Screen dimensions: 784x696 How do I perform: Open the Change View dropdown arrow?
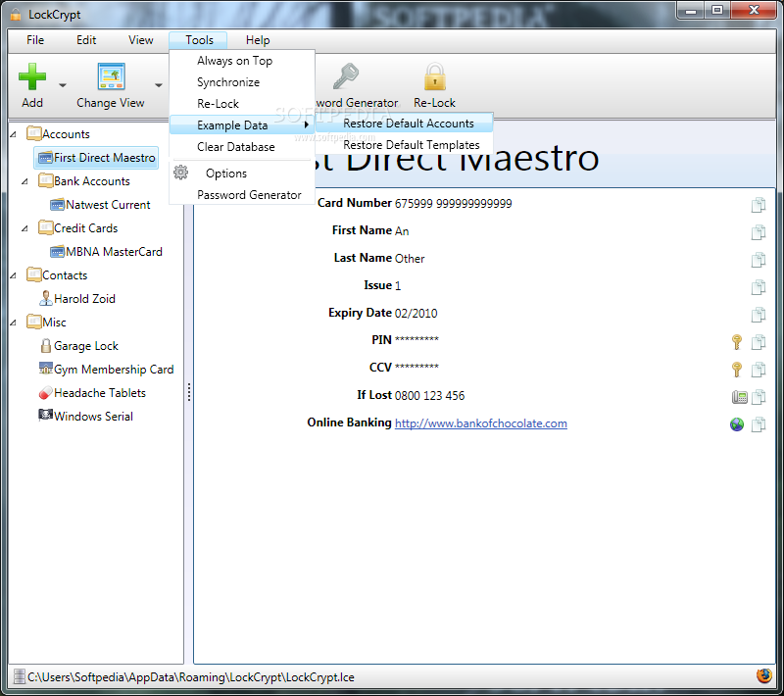(x=159, y=85)
